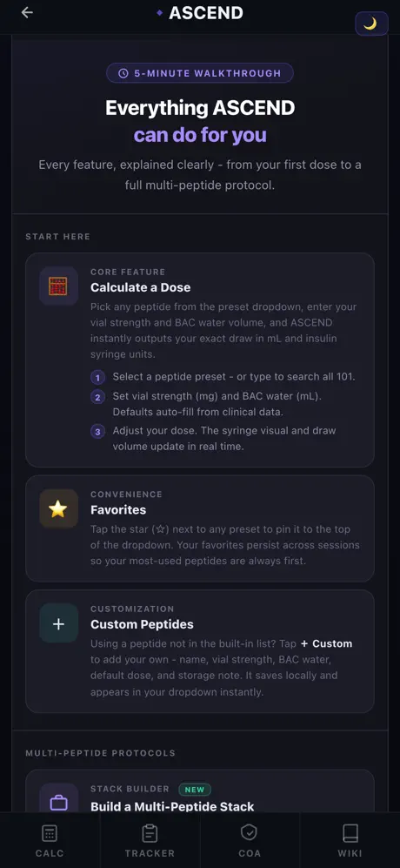Toggle dark mode moon button
This screenshot has width=400, height=868.
coord(371,24)
